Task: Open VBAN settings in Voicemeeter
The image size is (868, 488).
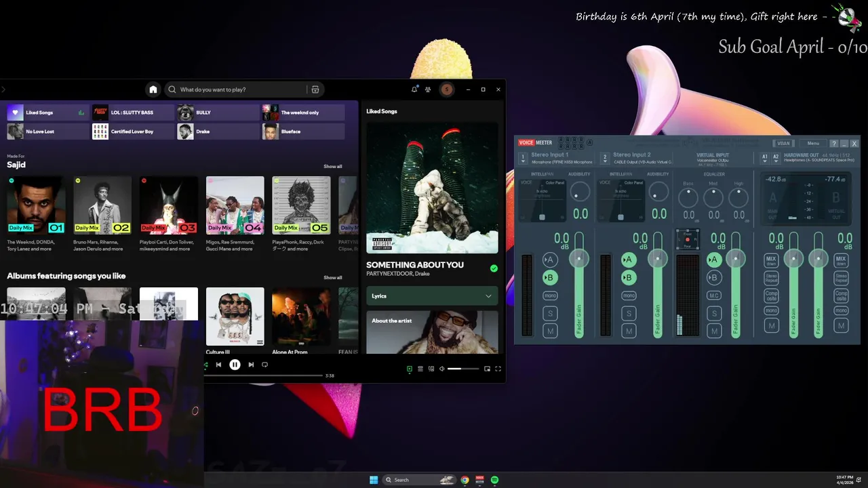Action: (x=783, y=143)
